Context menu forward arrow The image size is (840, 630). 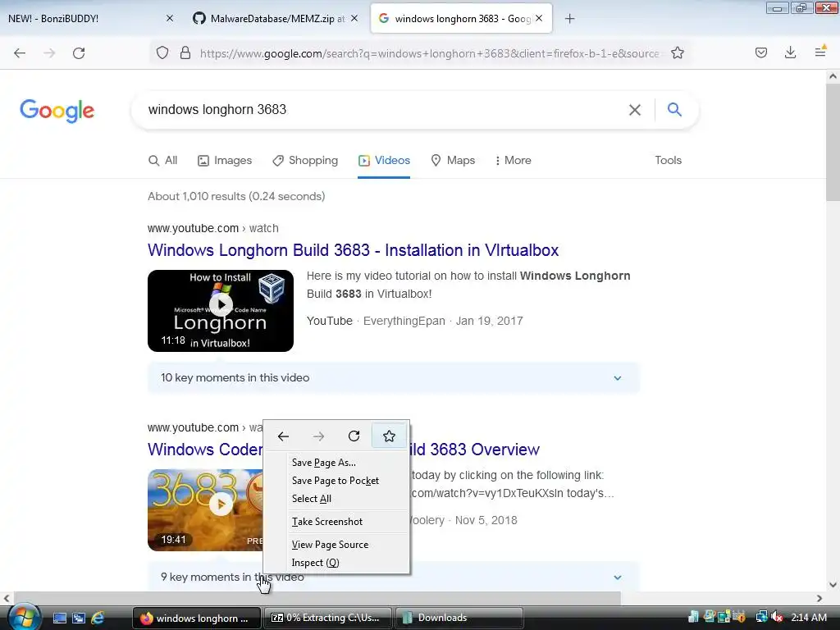319,436
